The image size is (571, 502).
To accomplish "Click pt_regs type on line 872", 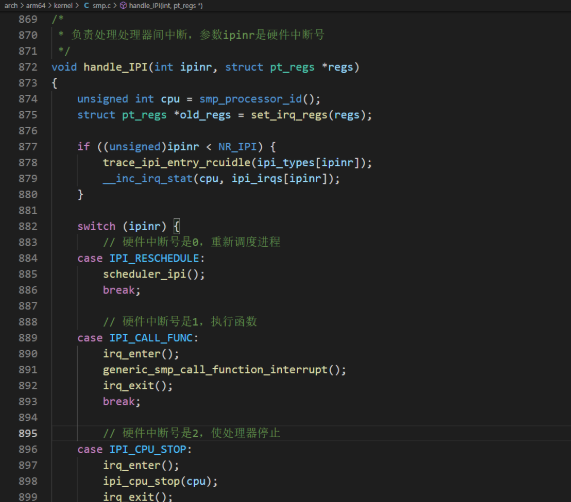I will (x=292, y=67).
